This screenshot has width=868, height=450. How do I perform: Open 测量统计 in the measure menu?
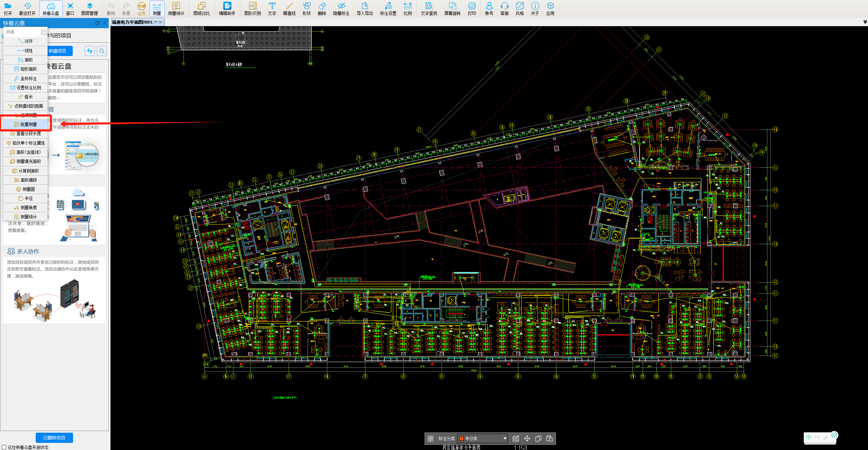[x=25, y=217]
